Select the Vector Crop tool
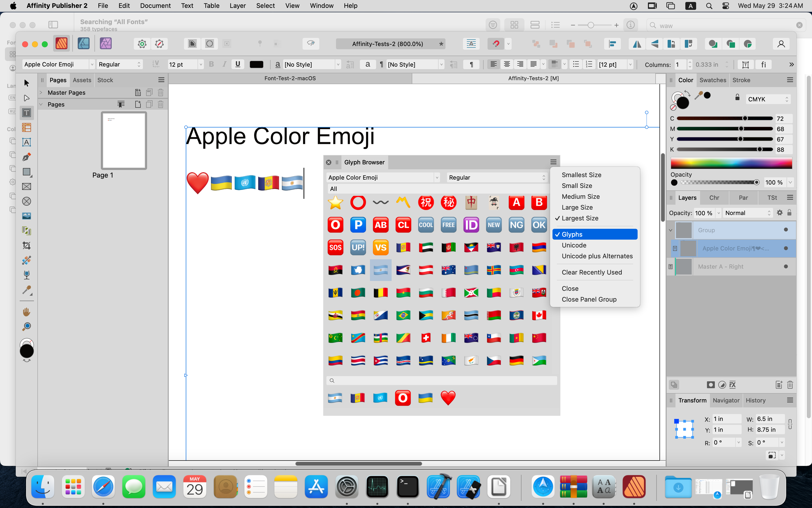 26,246
